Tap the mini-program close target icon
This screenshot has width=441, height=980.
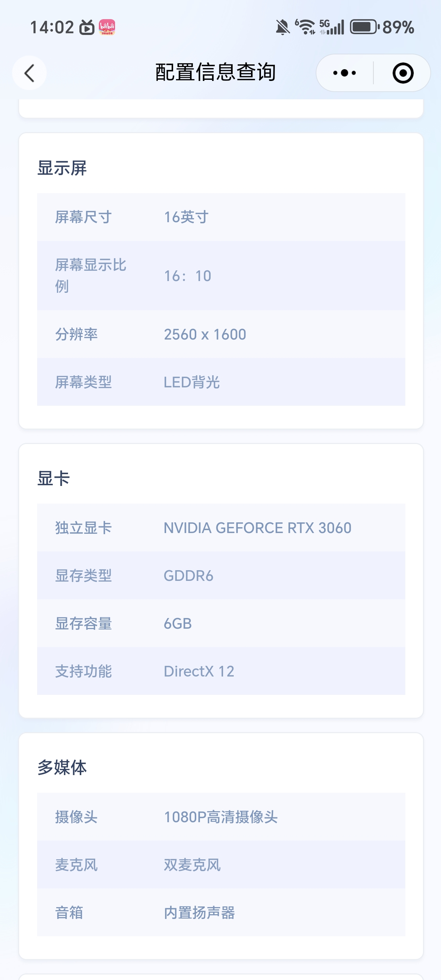(403, 73)
